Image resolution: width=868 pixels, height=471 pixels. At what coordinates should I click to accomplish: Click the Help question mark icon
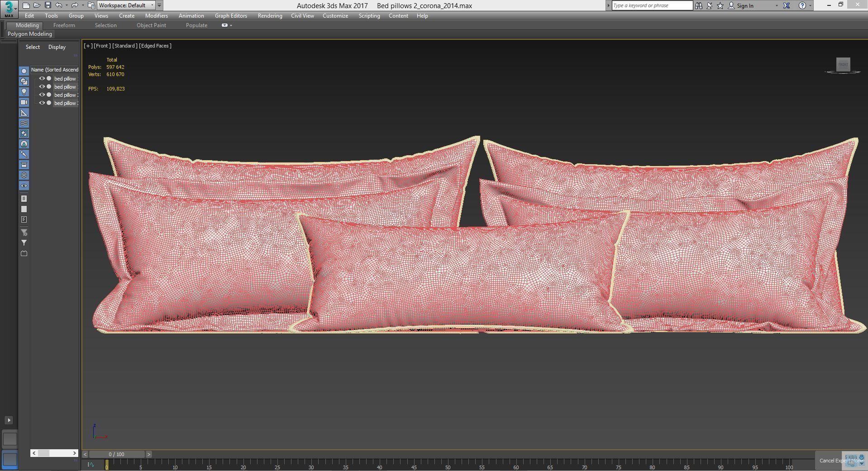pos(802,5)
